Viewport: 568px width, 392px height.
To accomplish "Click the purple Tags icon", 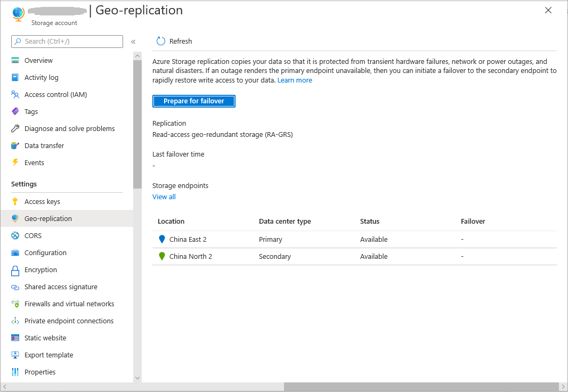I will 15,111.
